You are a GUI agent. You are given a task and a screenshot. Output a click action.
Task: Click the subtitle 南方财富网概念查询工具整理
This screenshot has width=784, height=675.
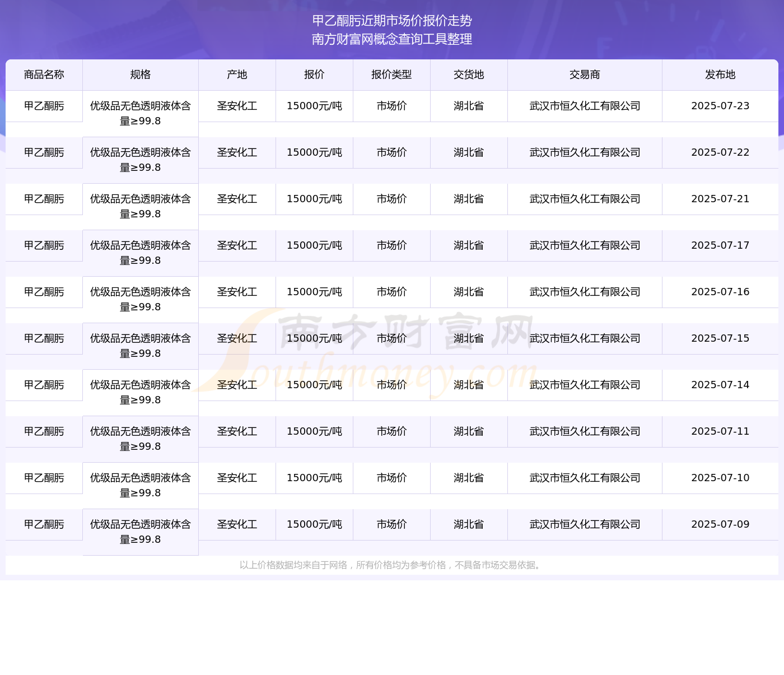click(392, 39)
